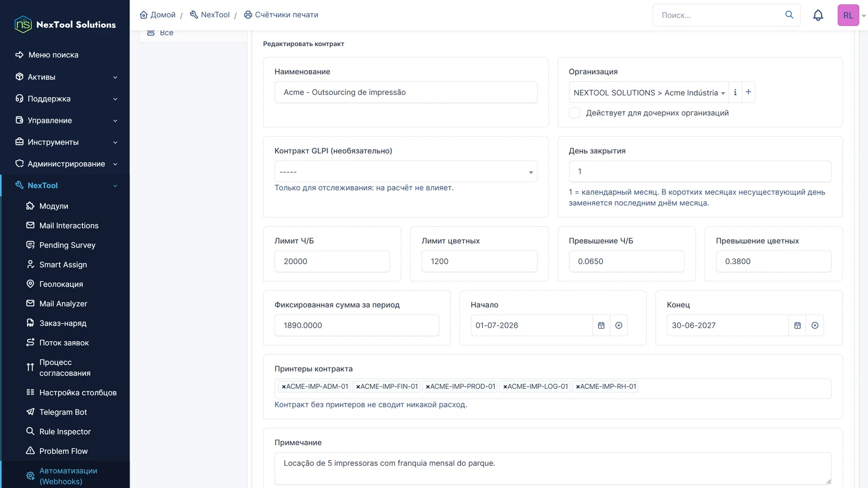Viewport: 868px width, 488px height.
Task: Enable Действует для дочерних организаций checkbox
Action: [x=575, y=113]
